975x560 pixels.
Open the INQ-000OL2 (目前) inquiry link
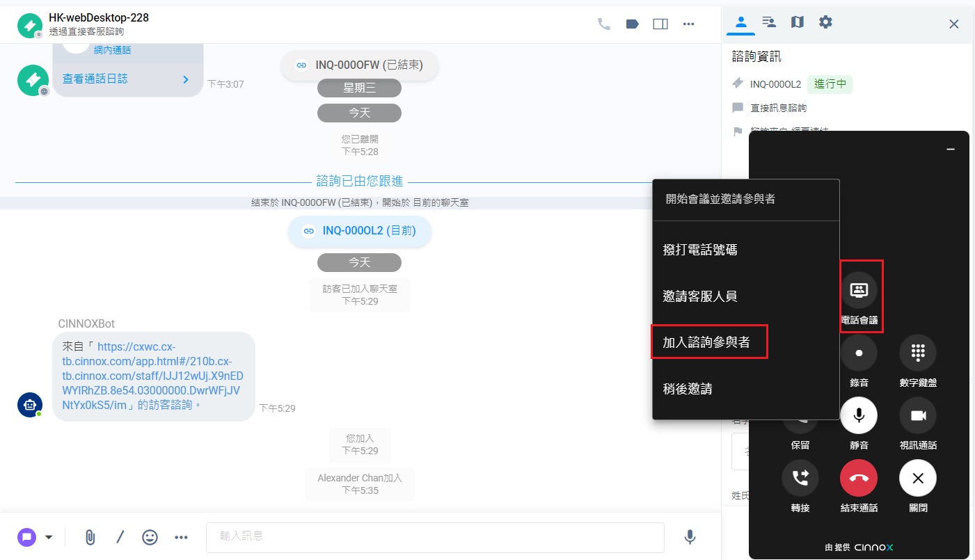[x=359, y=231]
